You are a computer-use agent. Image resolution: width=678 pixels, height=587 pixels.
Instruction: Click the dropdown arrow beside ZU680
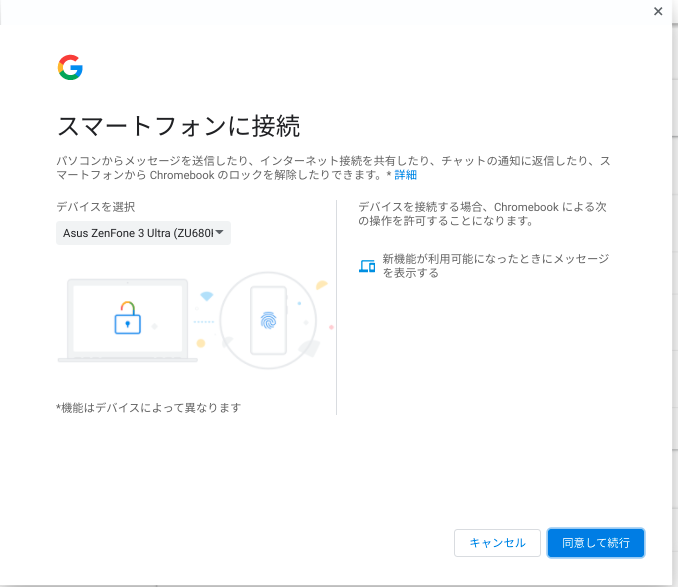[220, 233]
